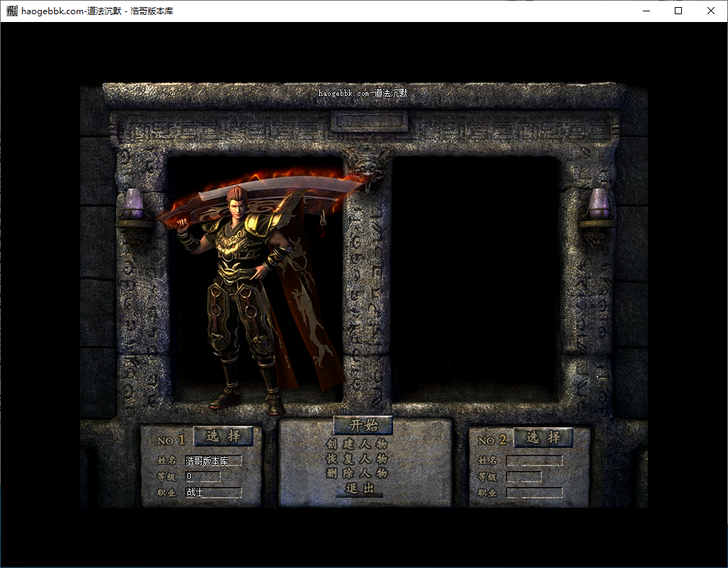
Task: Click the 开始 start button
Action: (363, 425)
